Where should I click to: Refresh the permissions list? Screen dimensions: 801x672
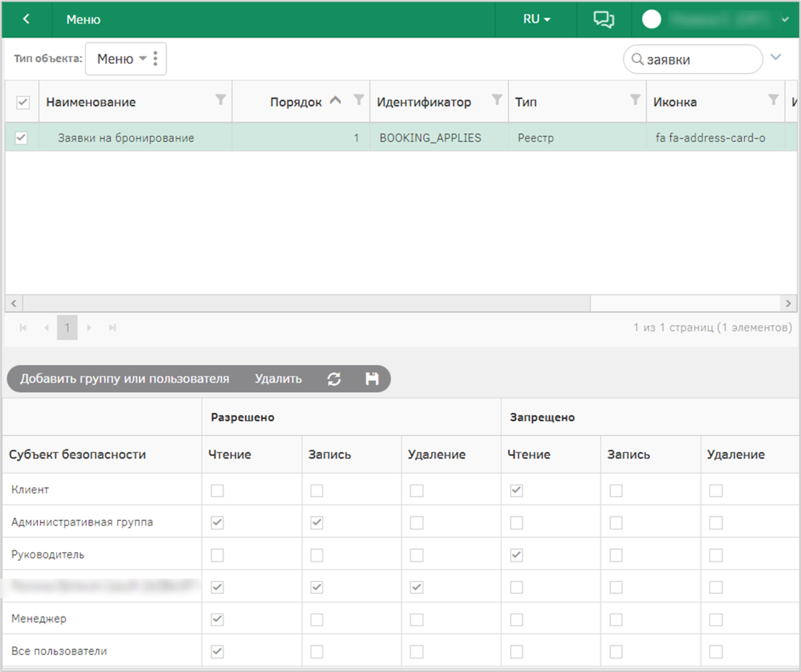[334, 379]
